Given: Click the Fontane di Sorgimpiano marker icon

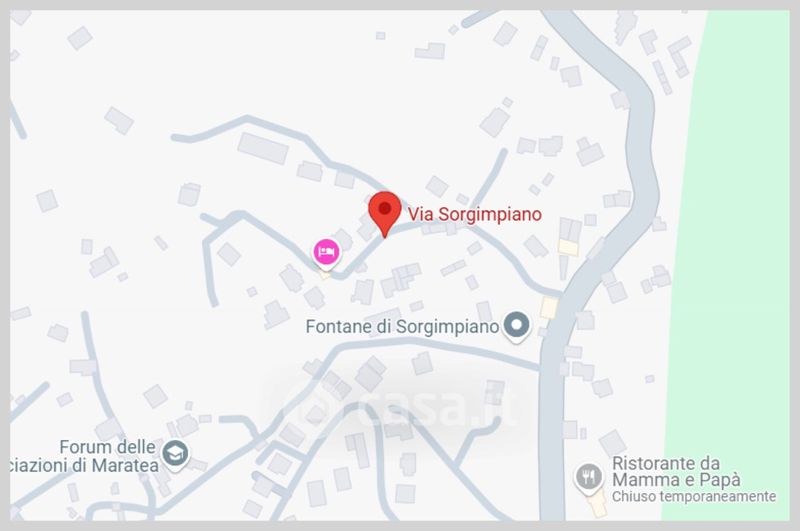Looking at the screenshot, I should (x=516, y=326).
